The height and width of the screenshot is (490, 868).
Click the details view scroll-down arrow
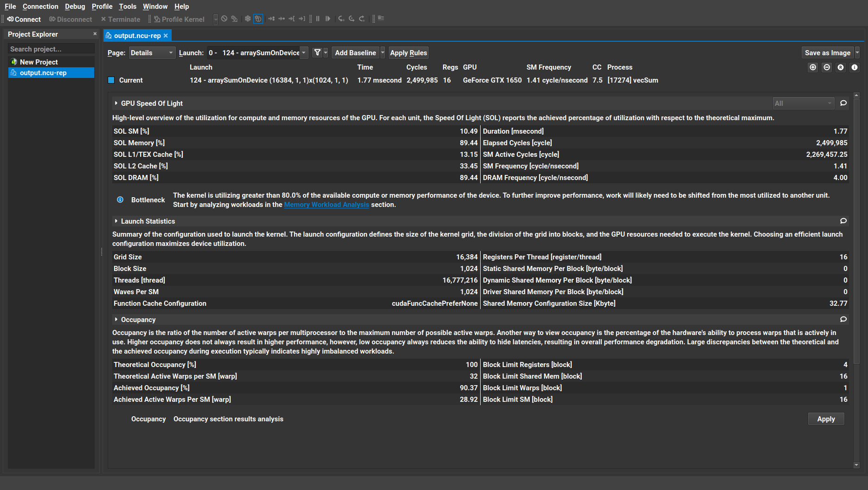point(856,465)
